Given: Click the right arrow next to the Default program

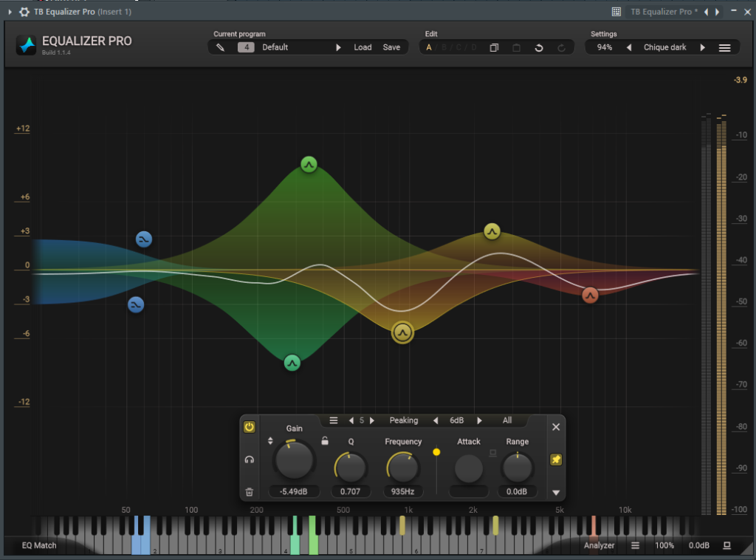Looking at the screenshot, I should pyautogui.click(x=338, y=47).
